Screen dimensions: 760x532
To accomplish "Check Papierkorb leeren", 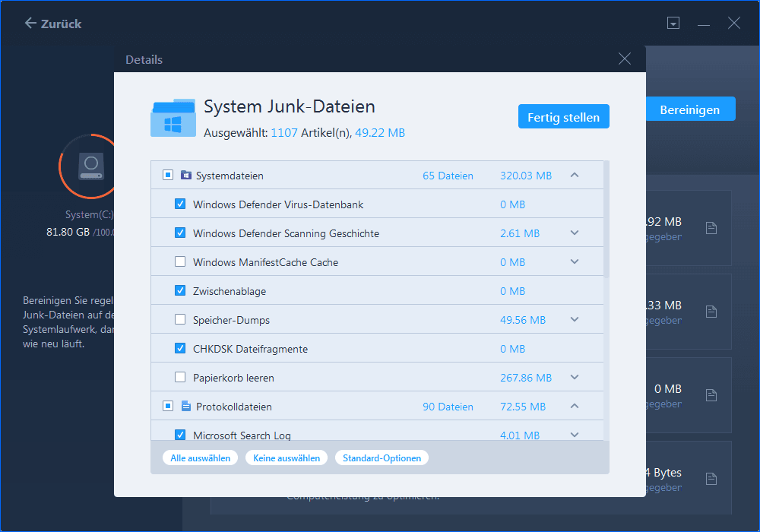I will 180,377.
